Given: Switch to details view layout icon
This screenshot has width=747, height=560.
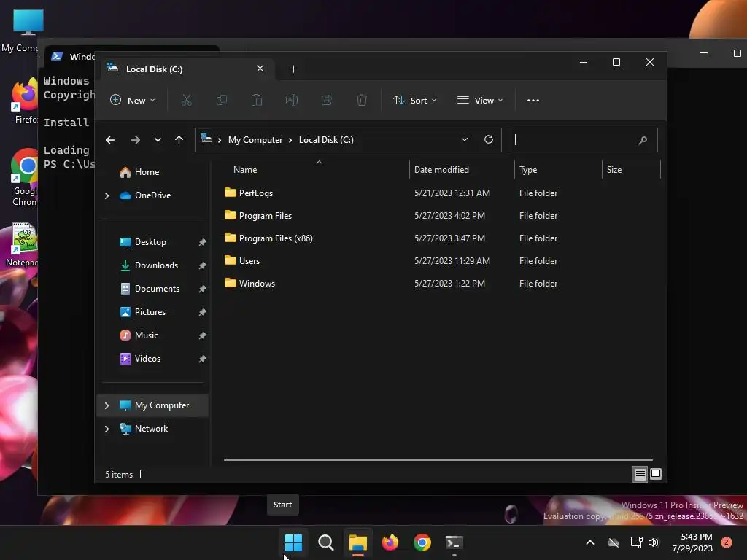Looking at the screenshot, I should coord(640,474).
